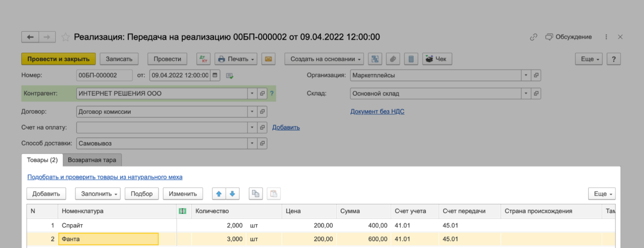Select the Товары (2) tab
Viewport: 644px width, 248px height.
click(x=42, y=160)
